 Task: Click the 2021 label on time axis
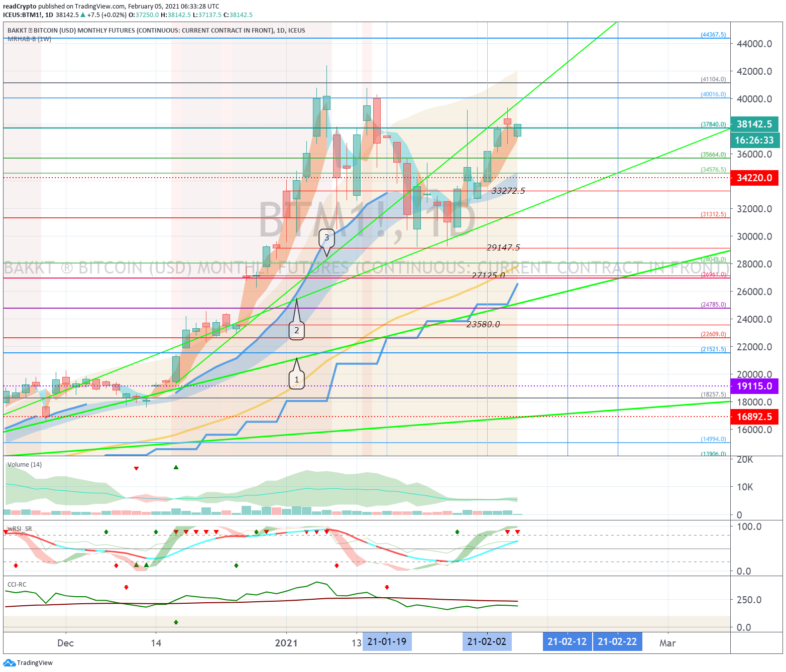[286, 643]
